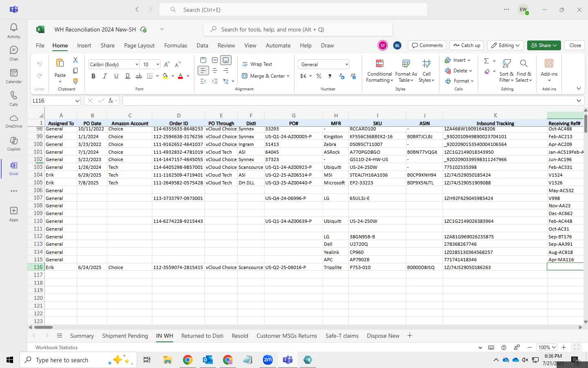Open the Shipment Pending sheet tab

click(x=125, y=336)
